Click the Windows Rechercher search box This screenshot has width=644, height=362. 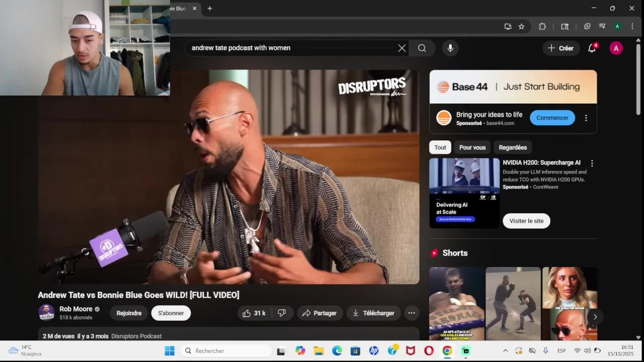(x=226, y=351)
